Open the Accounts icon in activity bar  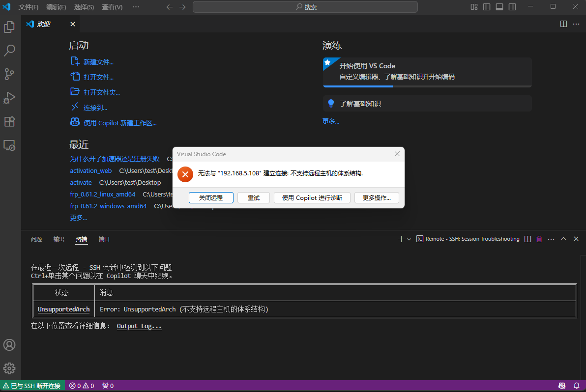tap(9, 345)
